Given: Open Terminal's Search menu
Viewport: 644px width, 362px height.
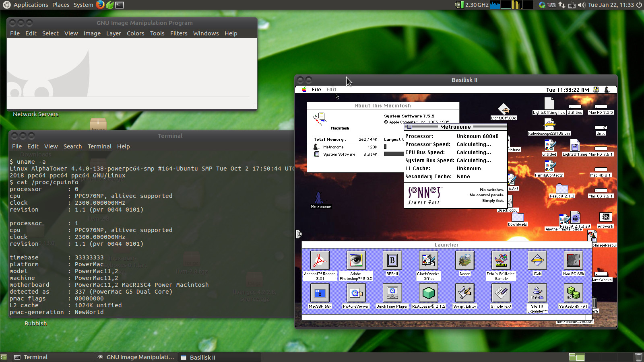Looking at the screenshot, I should point(72,146).
